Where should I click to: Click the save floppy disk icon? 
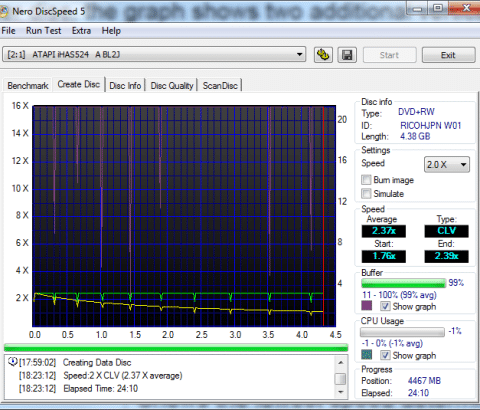(347, 55)
